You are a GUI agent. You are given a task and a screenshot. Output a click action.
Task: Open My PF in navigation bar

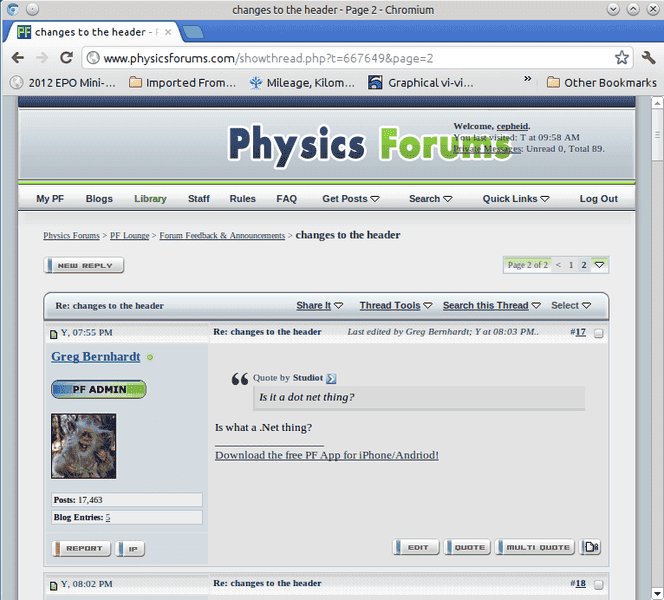pos(50,199)
